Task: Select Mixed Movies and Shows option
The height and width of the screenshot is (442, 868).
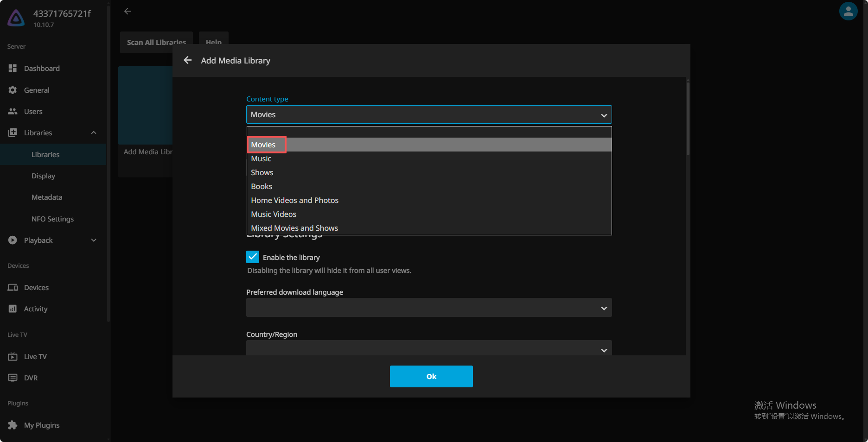Action: (x=429, y=228)
